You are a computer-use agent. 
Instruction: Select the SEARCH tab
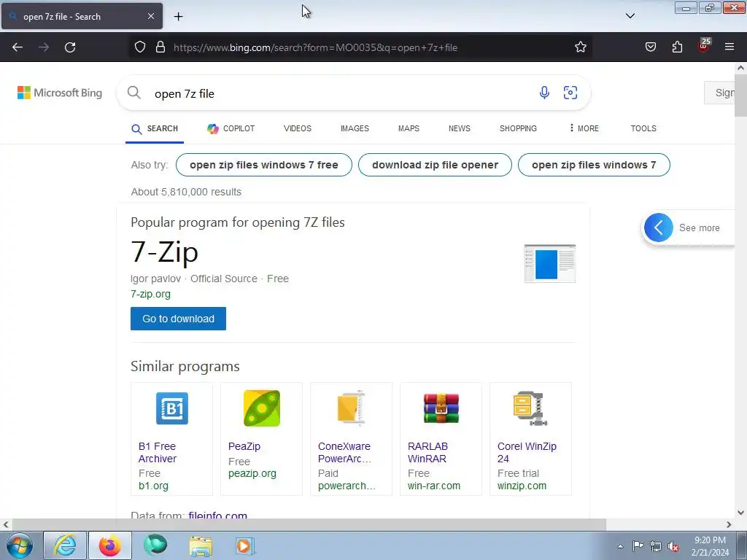tap(155, 128)
